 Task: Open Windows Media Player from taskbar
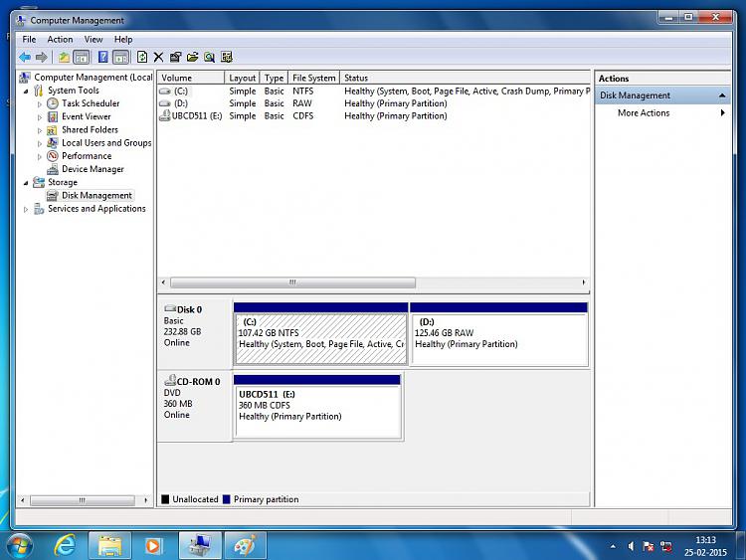click(x=153, y=545)
